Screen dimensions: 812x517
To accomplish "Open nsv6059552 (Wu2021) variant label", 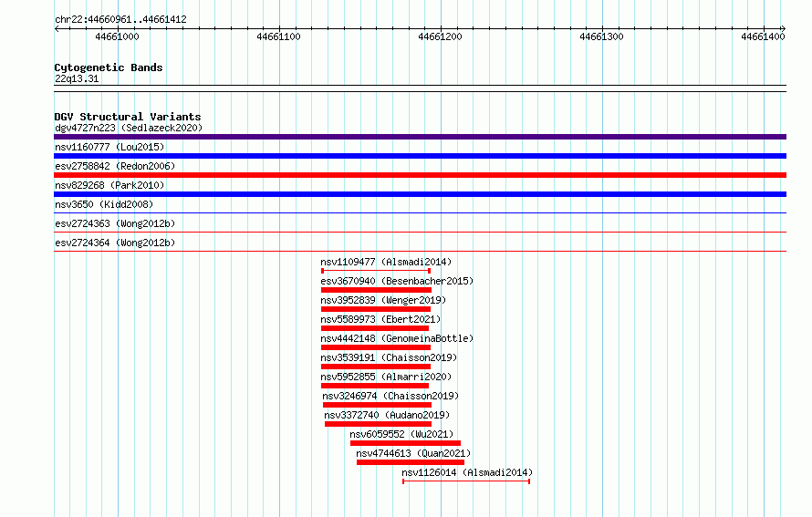I will [401, 434].
